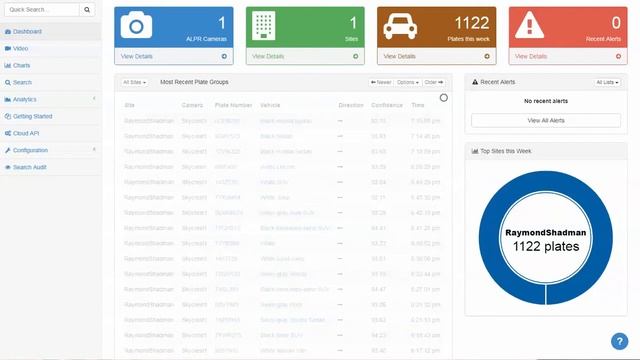Click the building icon on Sites card
The width and height of the screenshot is (640, 360).
(263, 25)
